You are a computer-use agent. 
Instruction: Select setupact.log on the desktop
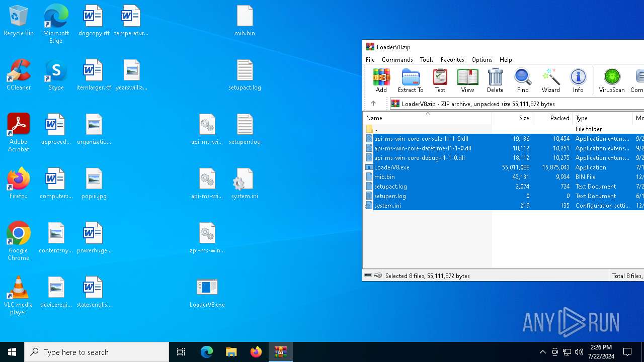click(x=245, y=75)
